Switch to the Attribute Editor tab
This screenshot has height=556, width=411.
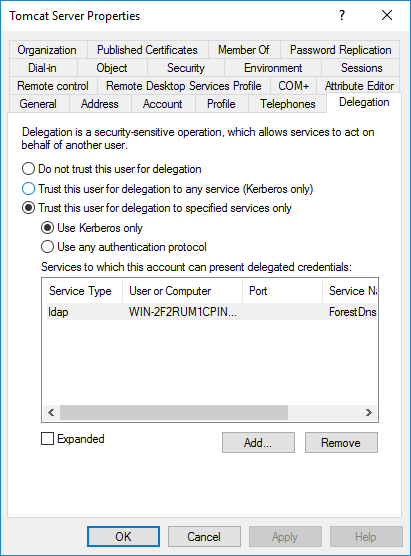pos(359,86)
